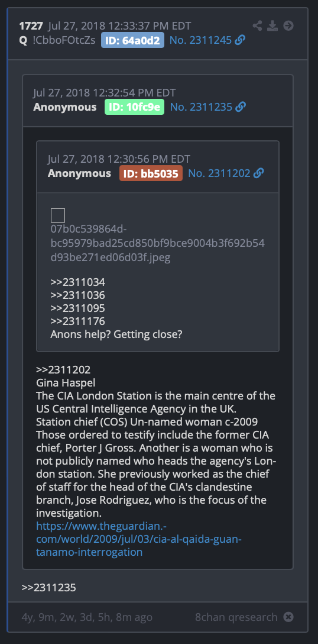This screenshot has width=318, height=644.
Task: Click the >>2311235 reference at post bottom
Action: click(49, 588)
